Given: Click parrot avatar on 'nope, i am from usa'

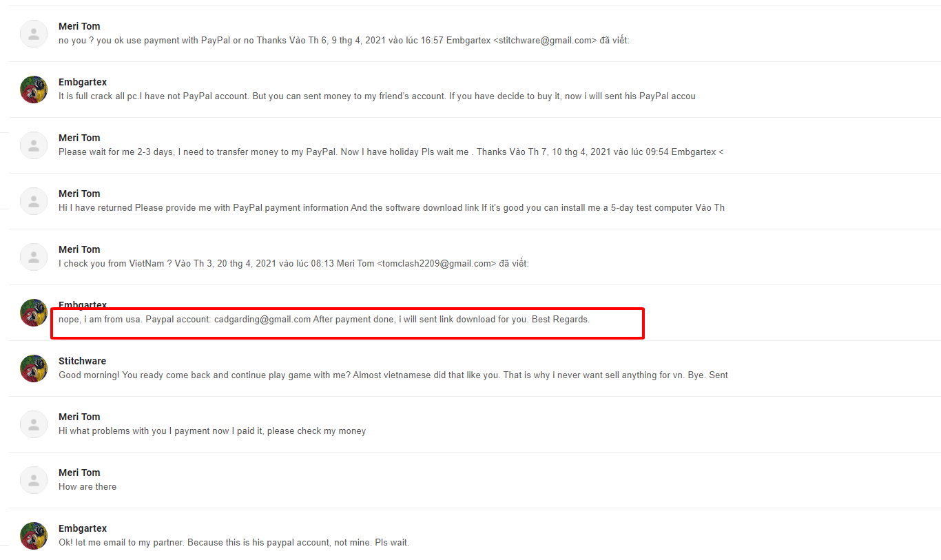Looking at the screenshot, I should click(34, 313).
